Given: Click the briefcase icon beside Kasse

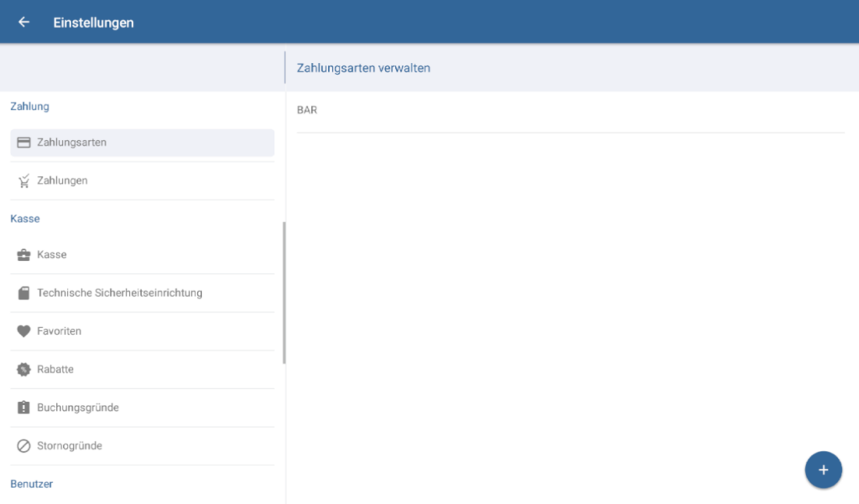Looking at the screenshot, I should click(23, 255).
